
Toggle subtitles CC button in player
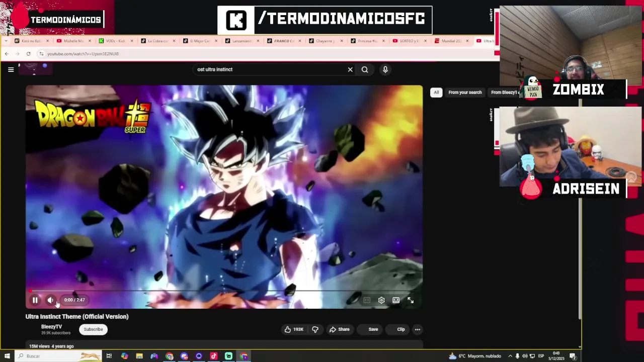pyautogui.click(x=367, y=300)
